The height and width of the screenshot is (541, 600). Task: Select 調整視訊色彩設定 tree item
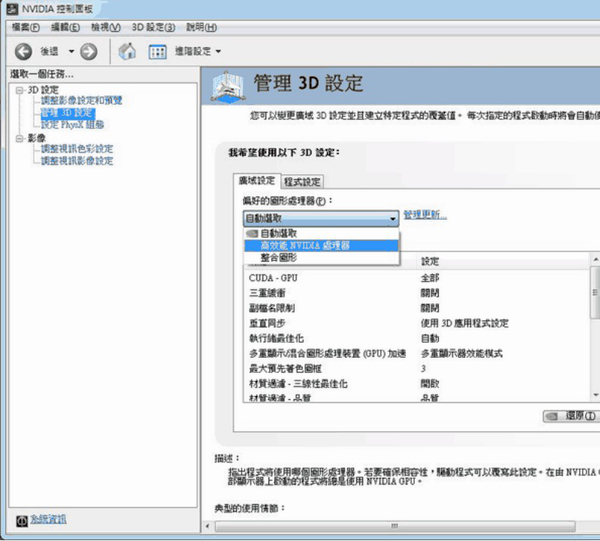[x=77, y=148]
